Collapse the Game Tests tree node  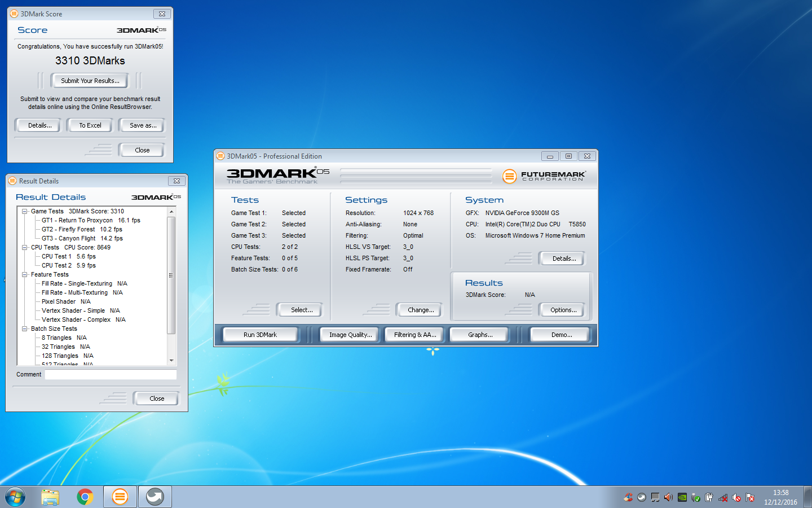tap(24, 212)
